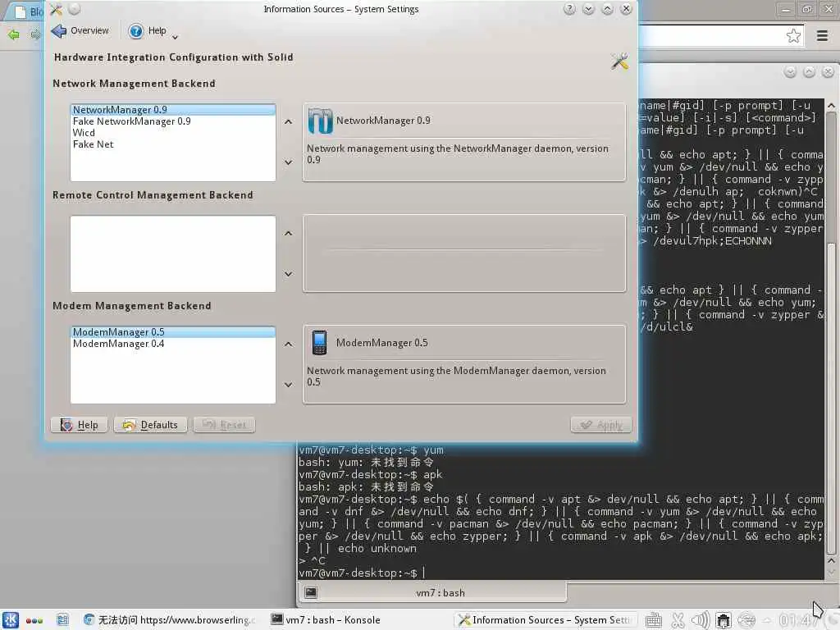The image size is (840, 630).
Task: Click the keyboard layout tray icon
Action: 653,620
